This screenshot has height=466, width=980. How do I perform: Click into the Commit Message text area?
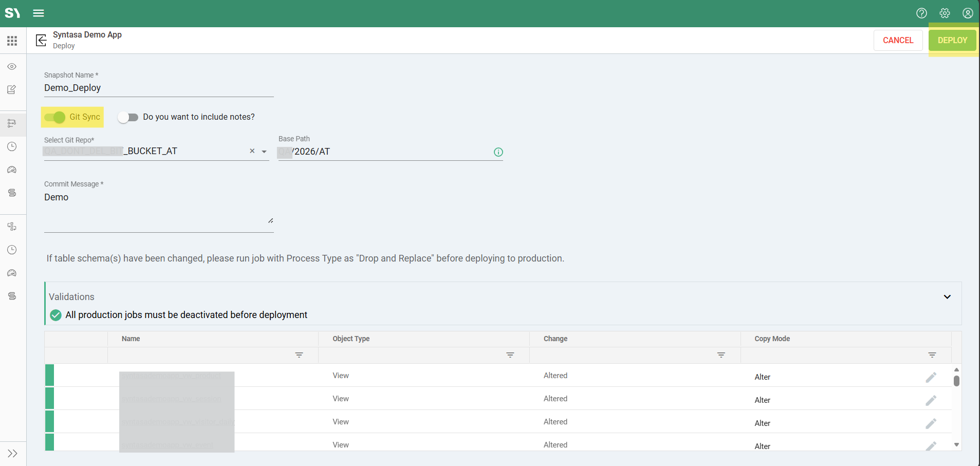point(158,208)
